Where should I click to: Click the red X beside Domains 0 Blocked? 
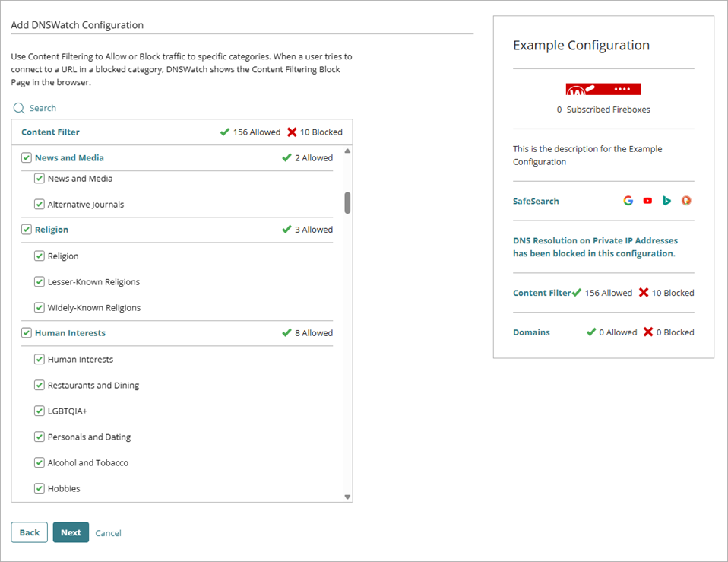(648, 332)
